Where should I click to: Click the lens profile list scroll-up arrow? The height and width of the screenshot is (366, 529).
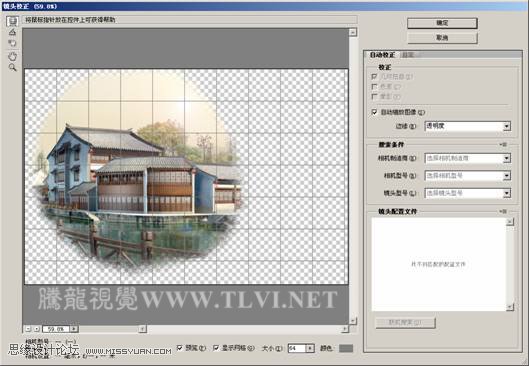(x=510, y=222)
